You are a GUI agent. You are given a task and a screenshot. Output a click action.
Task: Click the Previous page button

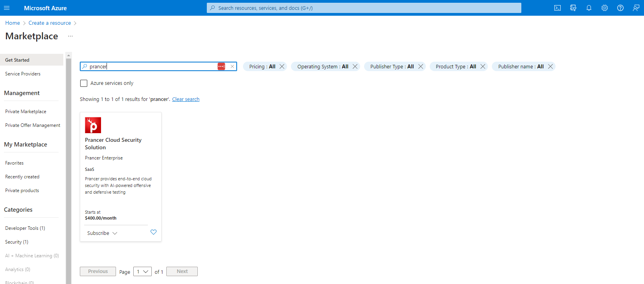98,271
